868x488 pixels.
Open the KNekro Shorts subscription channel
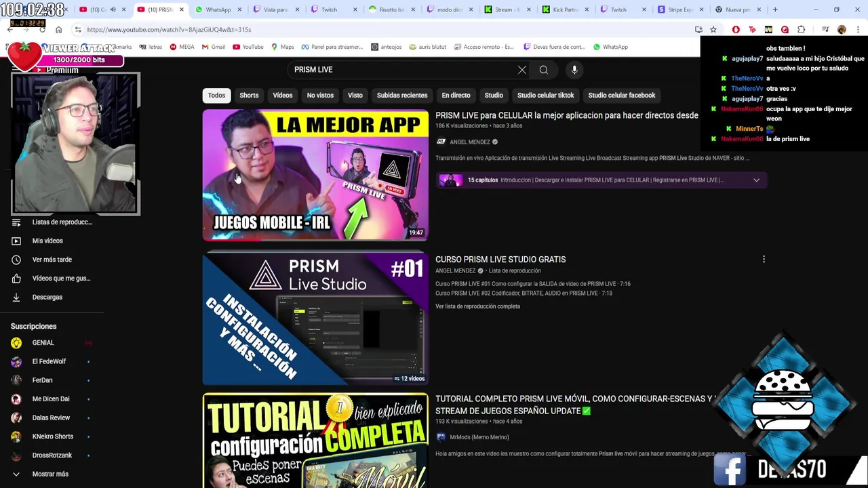click(x=52, y=436)
